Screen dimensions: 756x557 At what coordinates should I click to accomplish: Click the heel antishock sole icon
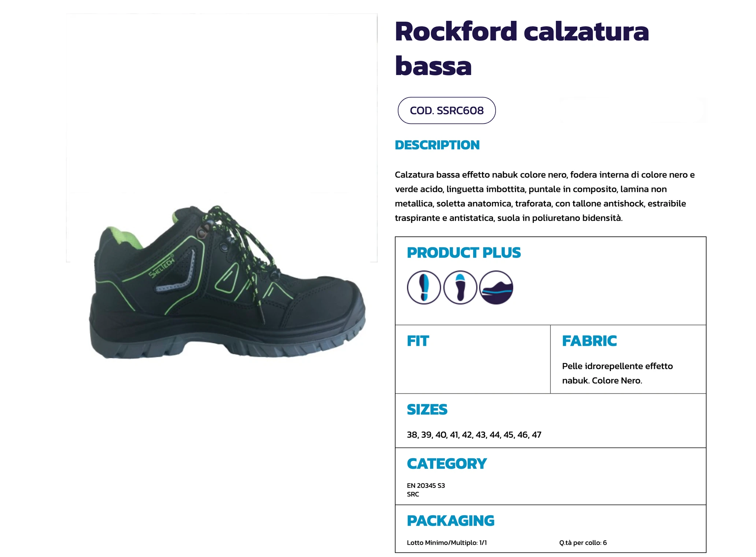[x=460, y=287]
